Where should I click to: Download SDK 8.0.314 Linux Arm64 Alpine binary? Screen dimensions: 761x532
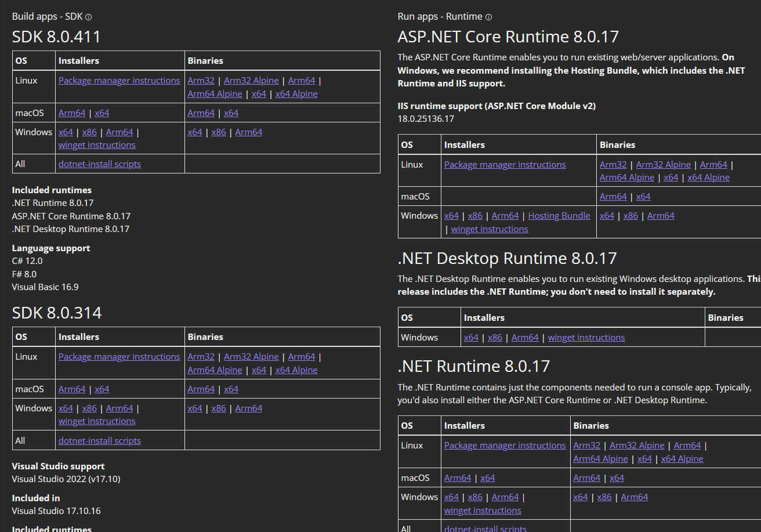pos(215,370)
